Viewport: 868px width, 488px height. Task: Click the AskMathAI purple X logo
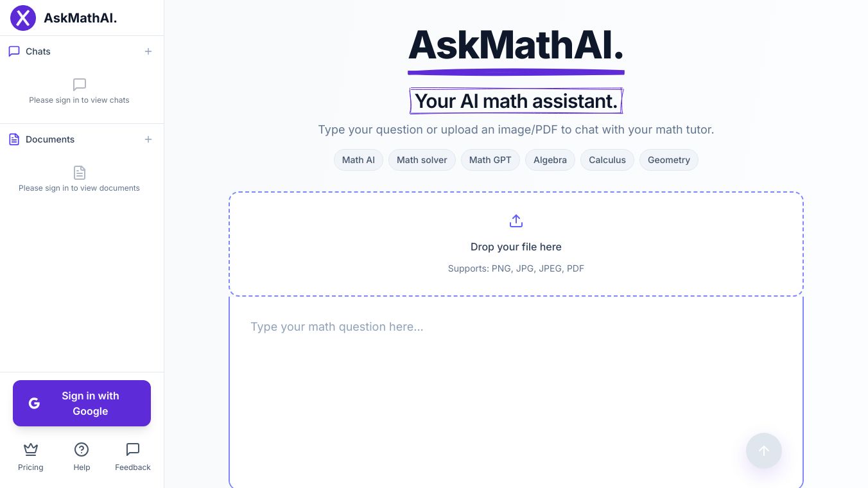pos(23,18)
